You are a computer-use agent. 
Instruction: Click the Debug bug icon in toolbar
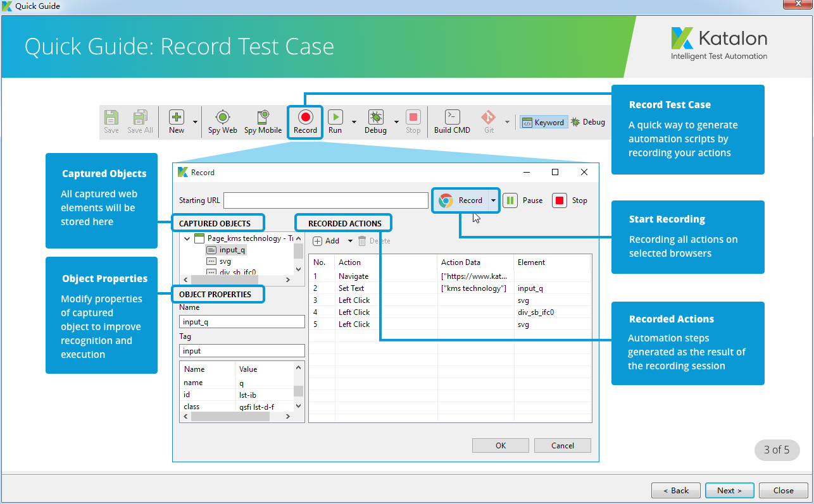(x=375, y=118)
